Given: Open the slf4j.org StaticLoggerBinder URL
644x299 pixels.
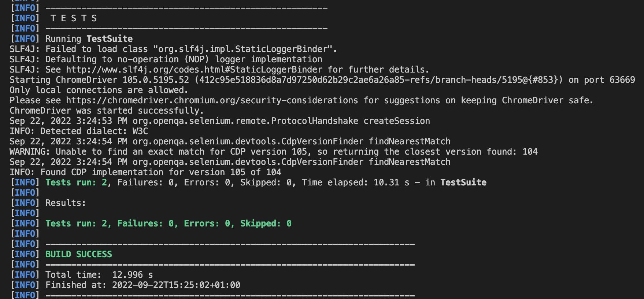Looking at the screenshot, I should pyautogui.click(x=194, y=70).
